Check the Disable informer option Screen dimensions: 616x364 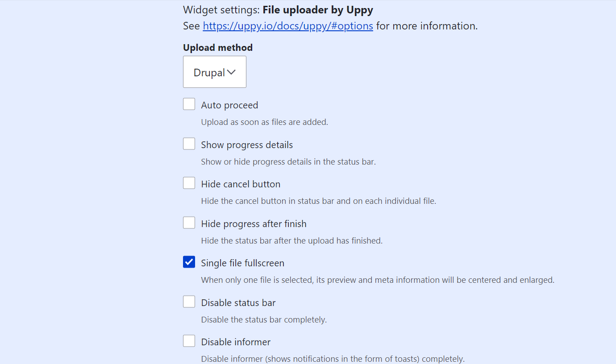[189, 340]
